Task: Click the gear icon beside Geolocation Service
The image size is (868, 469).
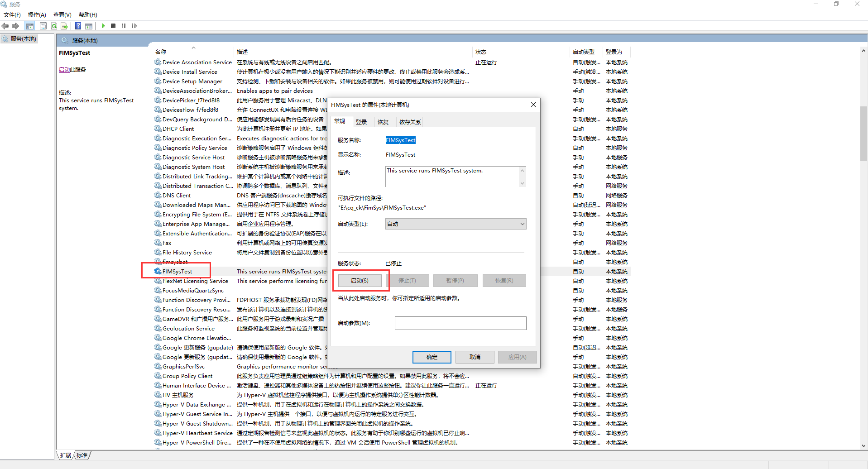Action: point(158,328)
